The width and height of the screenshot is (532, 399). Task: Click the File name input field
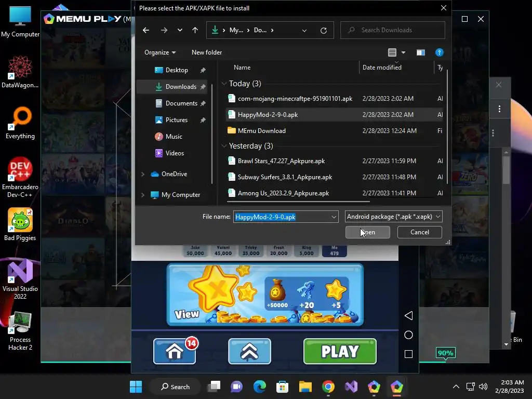[282, 217]
